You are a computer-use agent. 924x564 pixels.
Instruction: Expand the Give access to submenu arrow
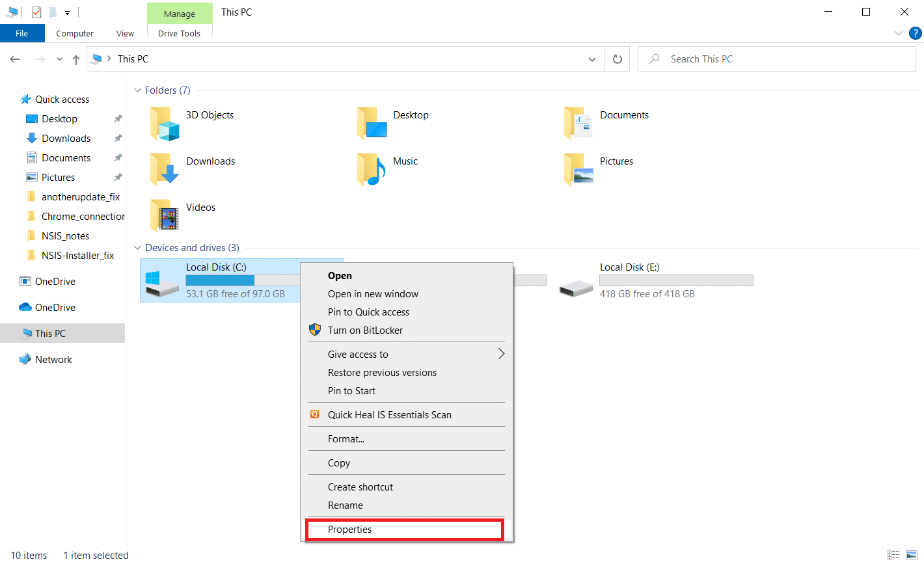coord(501,354)
